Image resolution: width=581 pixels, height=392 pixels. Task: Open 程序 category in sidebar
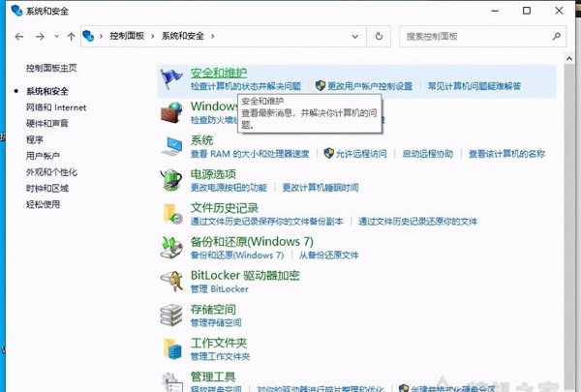tap(35, 139)
